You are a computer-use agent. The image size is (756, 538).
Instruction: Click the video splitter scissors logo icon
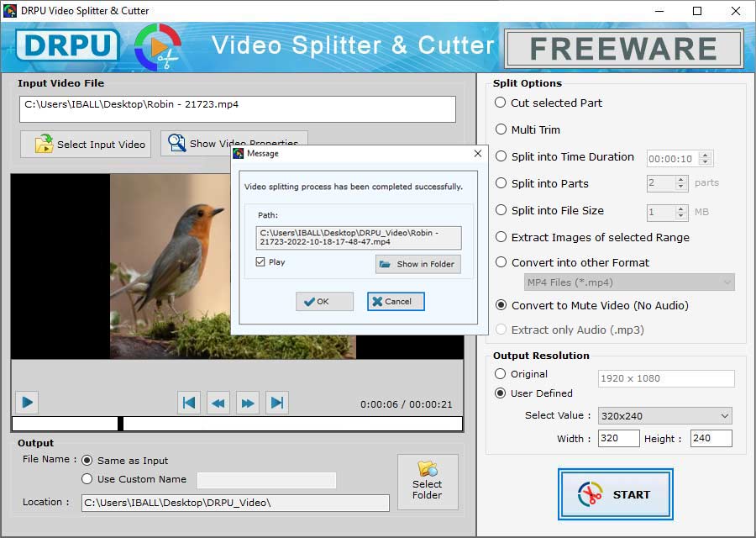tap(158, 47)
